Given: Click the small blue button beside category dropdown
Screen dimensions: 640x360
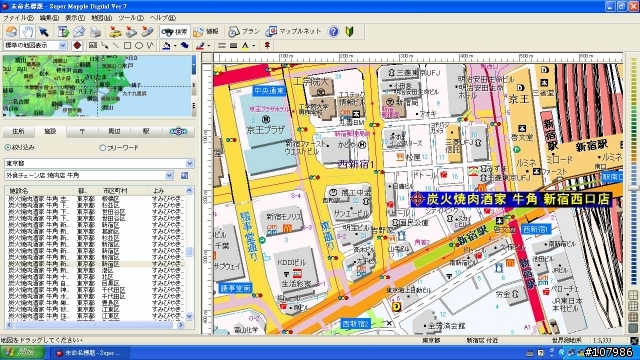Looking at the screenshot, I should [184, 176].
